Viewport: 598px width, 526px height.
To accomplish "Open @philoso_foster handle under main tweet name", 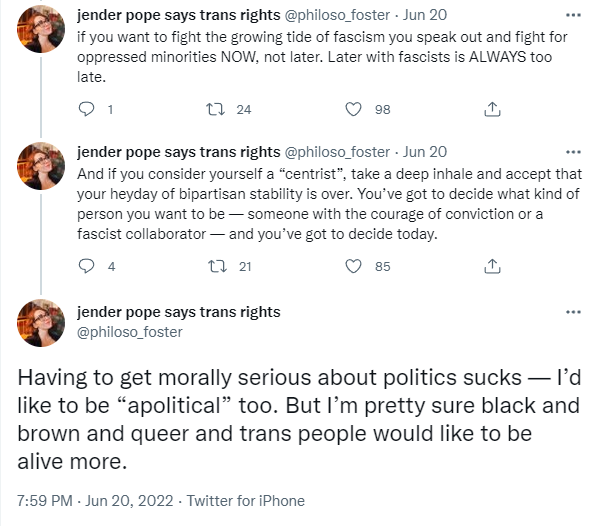I will coord(130,332).
